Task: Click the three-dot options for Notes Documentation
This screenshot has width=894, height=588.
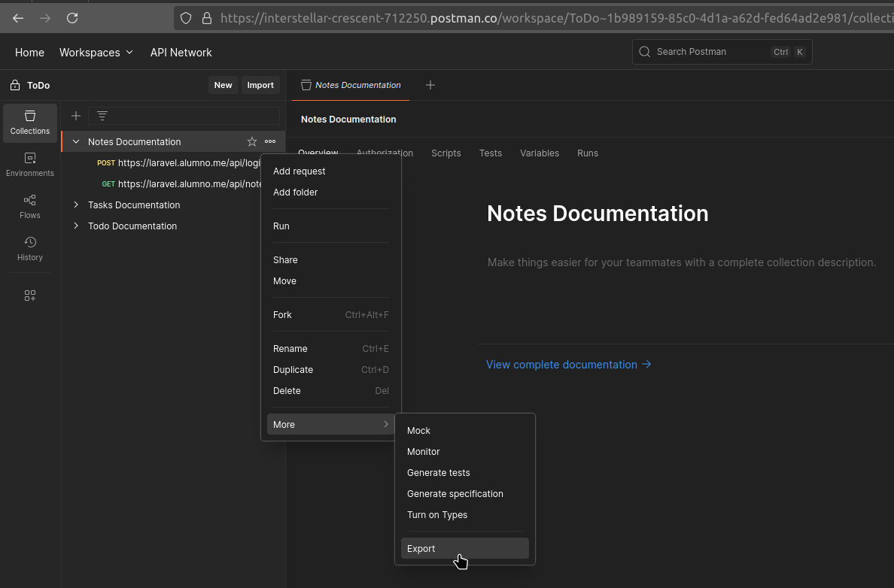Action: click(x=270, y=141)
